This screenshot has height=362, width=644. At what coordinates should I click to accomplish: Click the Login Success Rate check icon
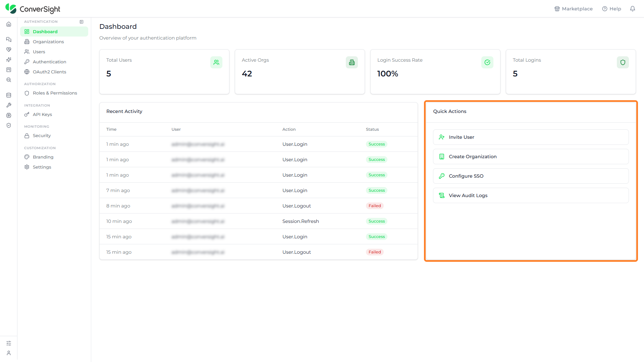(x=487, y=62)
